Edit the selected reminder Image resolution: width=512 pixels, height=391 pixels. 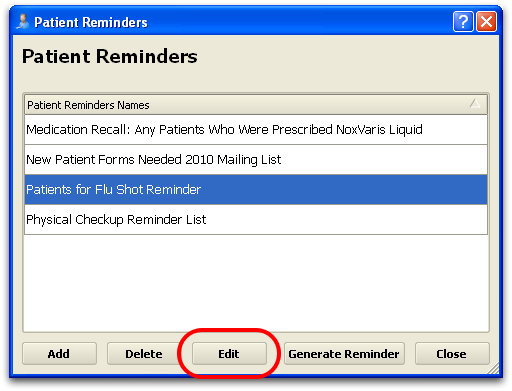pyautogui.click(x=229, y=354)
